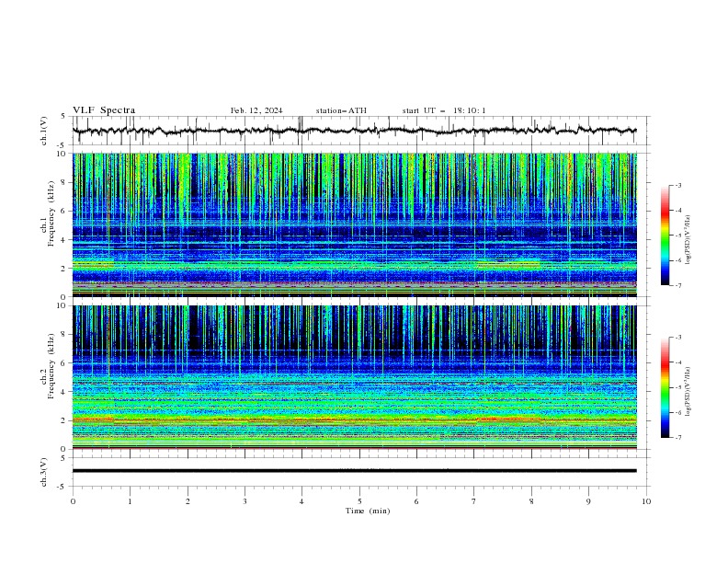
Task: Click the "Time (min)" x-axis label
Action: pos(368,511)
